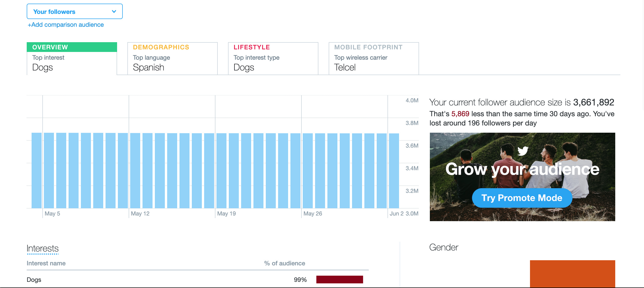The height and width of the screenshot is (288, 644).
Task: Click the May 5 chart axis label
Action: tap(52, 213)
